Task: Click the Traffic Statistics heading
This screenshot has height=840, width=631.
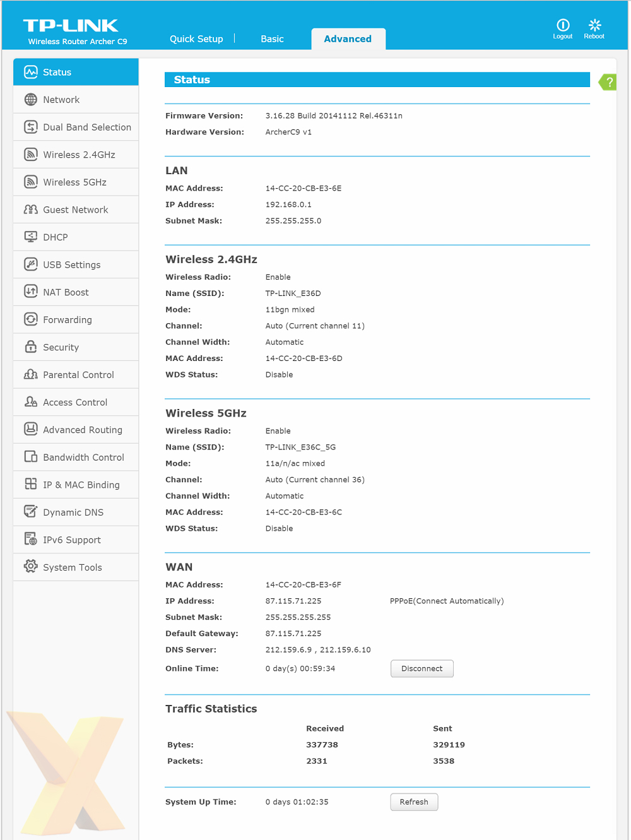Action: point(211,709)
